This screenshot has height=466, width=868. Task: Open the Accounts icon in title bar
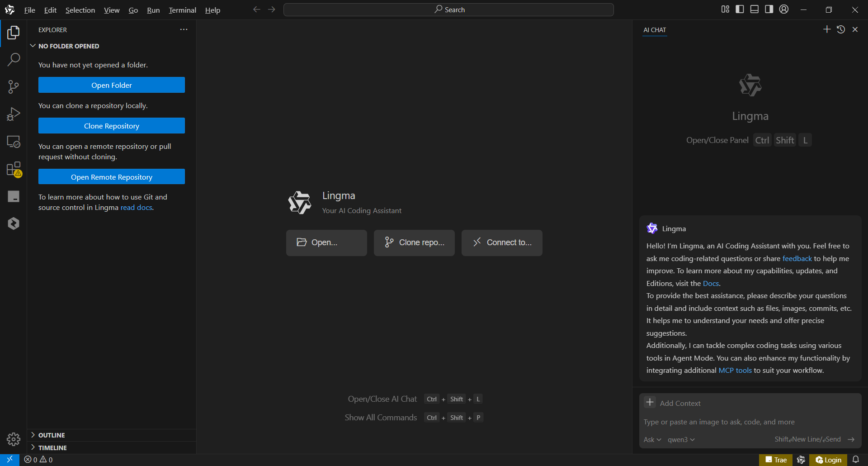tap(784, 10)
